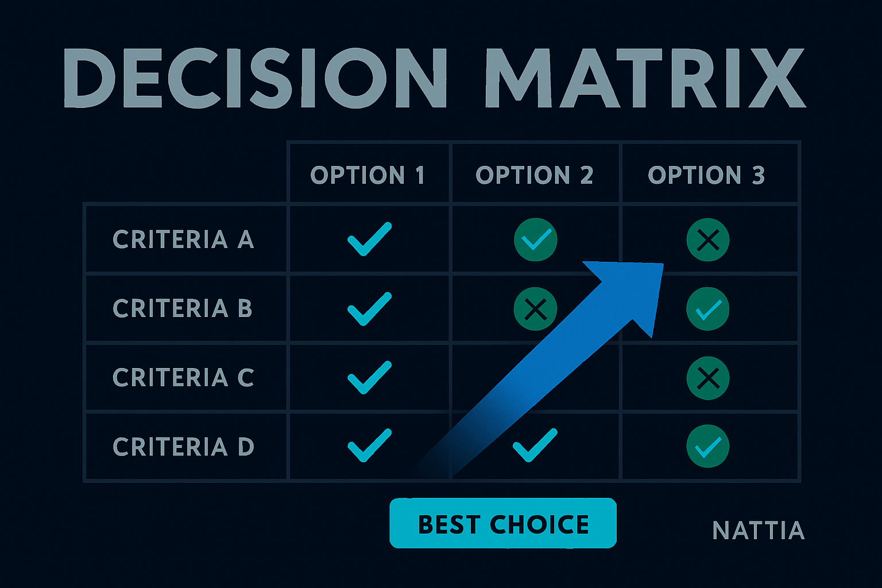The height and width of the screenshot is (588, 882).
Task: Select the Option 1 column header
Action: (367, 175)
